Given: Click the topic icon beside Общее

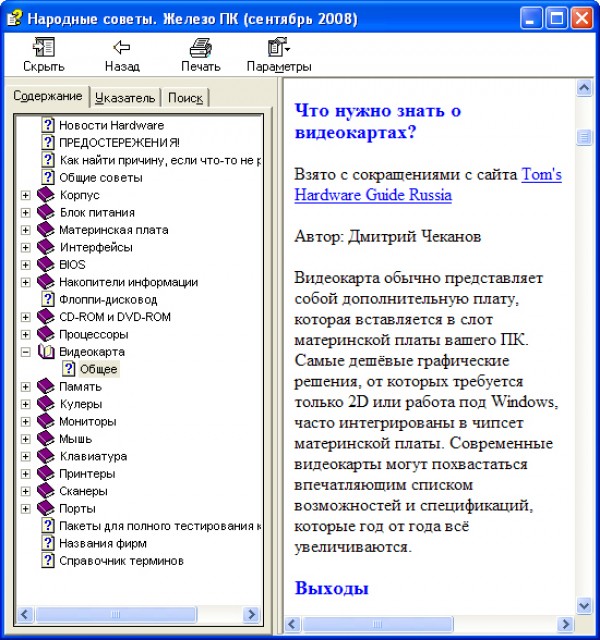Looking at the screenshot, I should click(x=68, y=369).
